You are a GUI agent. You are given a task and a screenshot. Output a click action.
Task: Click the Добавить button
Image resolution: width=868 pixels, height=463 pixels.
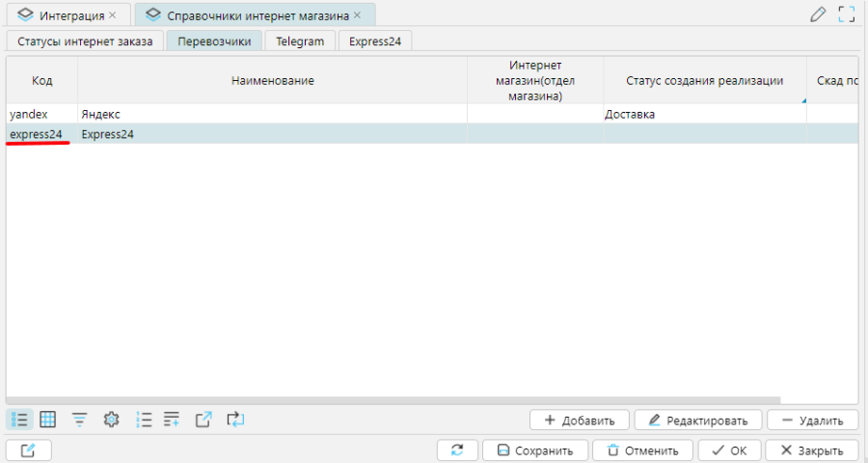coord(579,421)
